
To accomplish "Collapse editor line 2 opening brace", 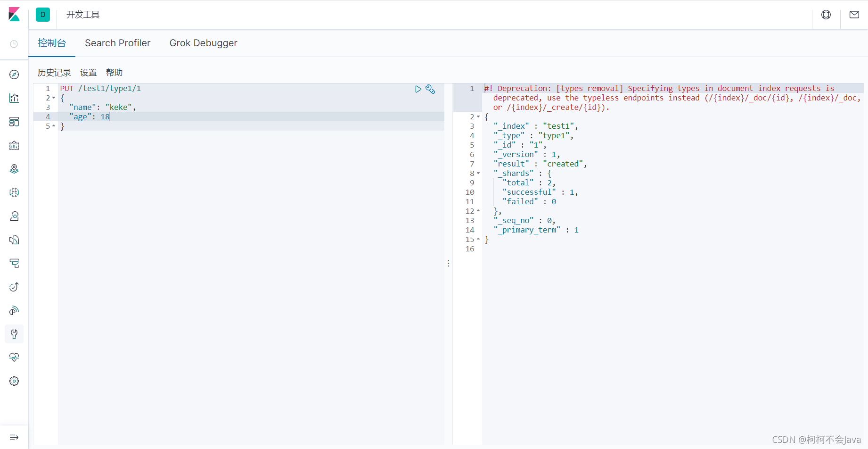I will [54, 98].
